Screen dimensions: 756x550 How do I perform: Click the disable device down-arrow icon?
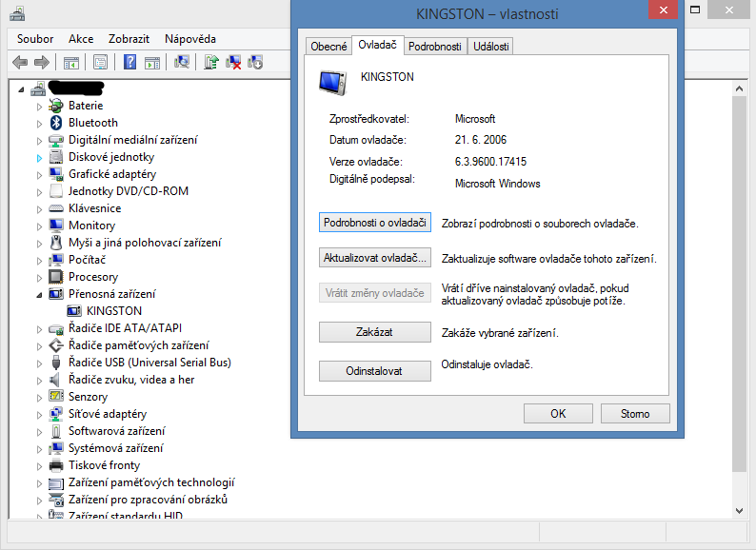click(x=255, y=62)
